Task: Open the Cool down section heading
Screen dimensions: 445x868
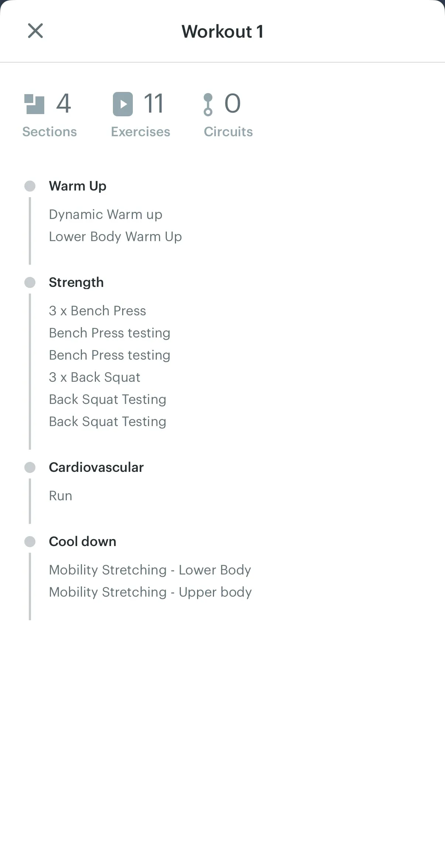Action: click(x=83, y=542)
